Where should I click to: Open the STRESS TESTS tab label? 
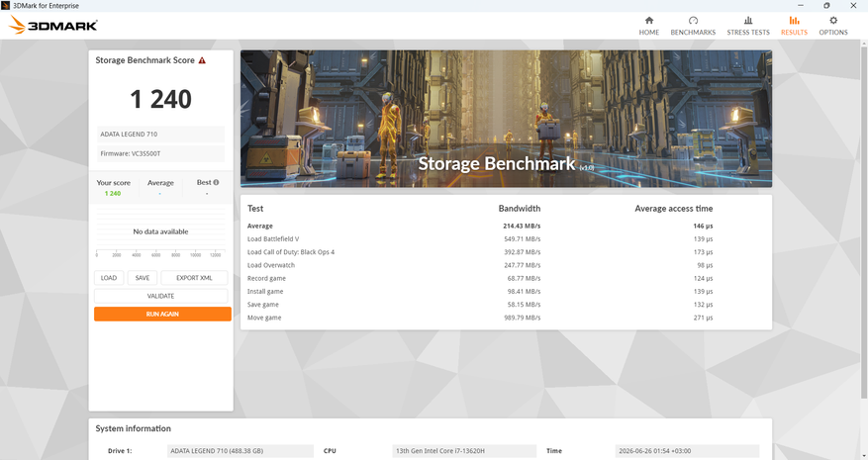[748, 32]
